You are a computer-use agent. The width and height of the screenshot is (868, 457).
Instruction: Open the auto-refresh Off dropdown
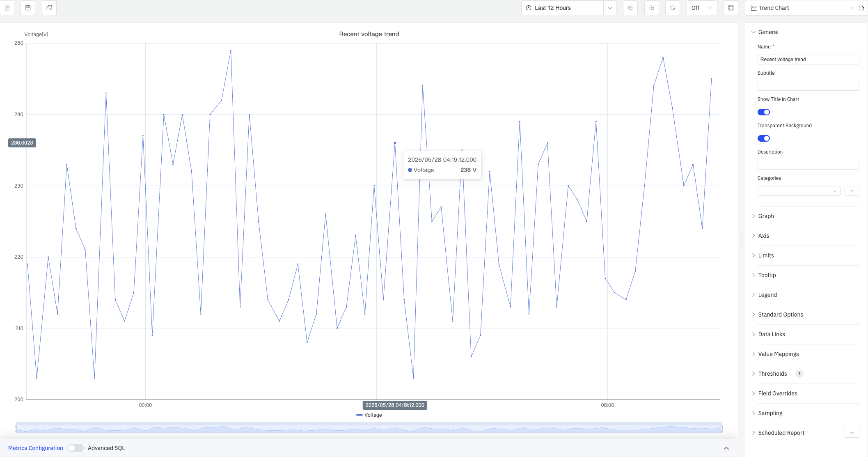[x=702, y=8]
